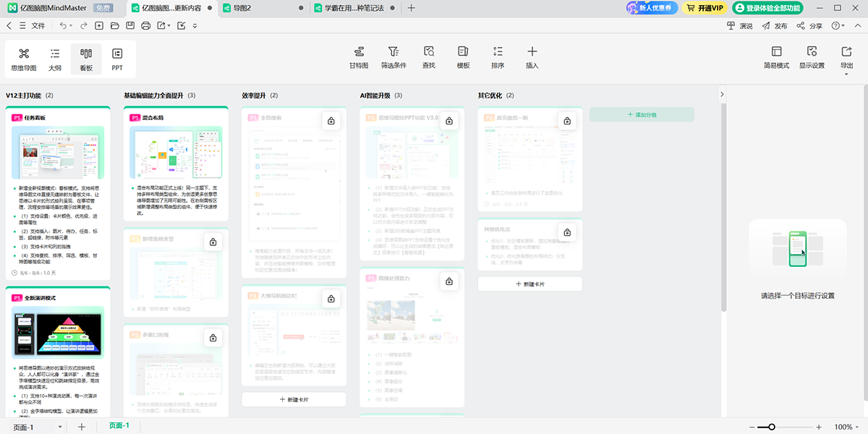This screenshot has height=434, width=868.
Task: Open the 页面-1 page selector dropdown
Action: point(34,427)
